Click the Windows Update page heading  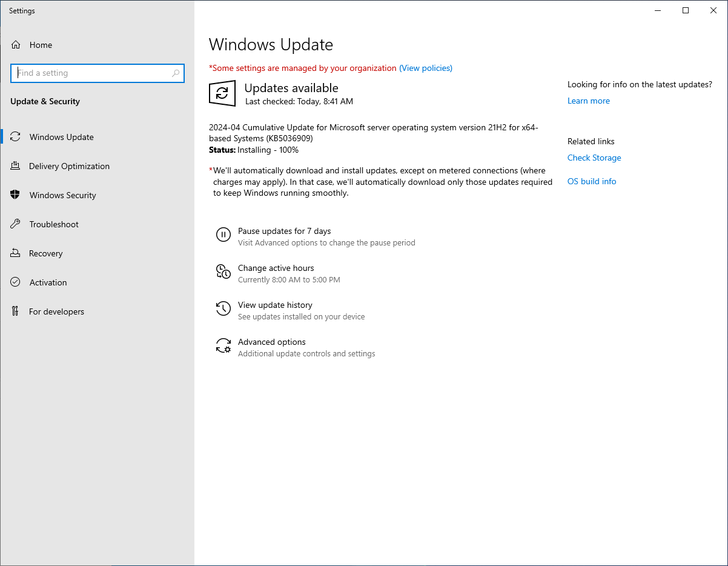271,44
